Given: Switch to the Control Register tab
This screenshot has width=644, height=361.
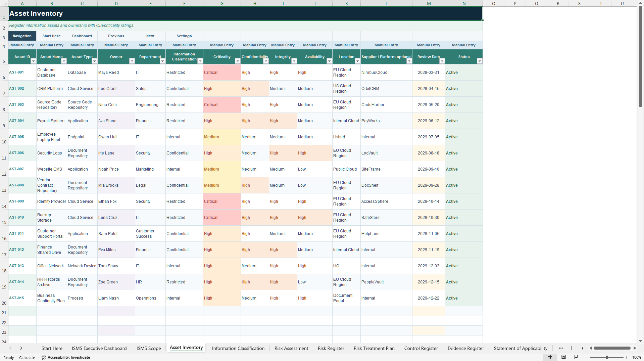Looking at the screenshot, I should [x=421, y=348].
